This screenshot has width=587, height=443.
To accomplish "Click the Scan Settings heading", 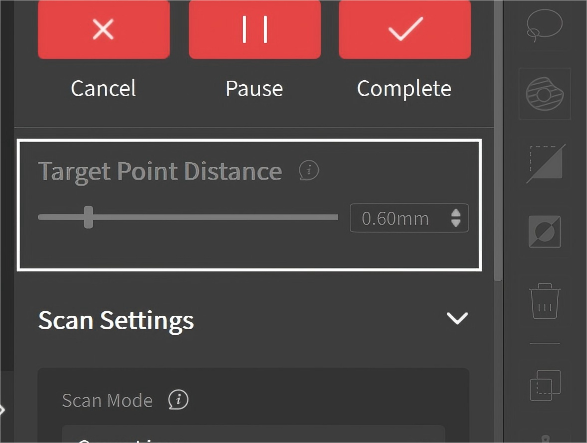I will click(116, 321).
